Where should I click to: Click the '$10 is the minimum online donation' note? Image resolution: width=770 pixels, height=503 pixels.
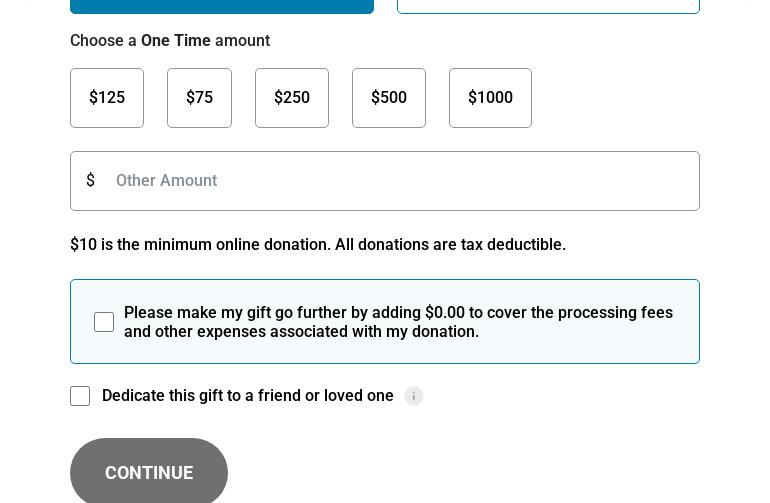click(318, 244)
